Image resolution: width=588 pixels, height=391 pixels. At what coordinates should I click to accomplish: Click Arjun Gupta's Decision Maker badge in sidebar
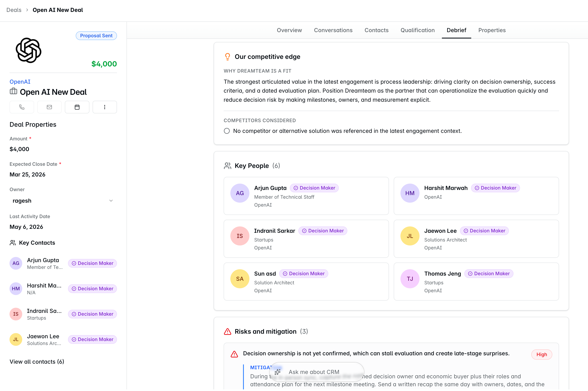(92, 263)
